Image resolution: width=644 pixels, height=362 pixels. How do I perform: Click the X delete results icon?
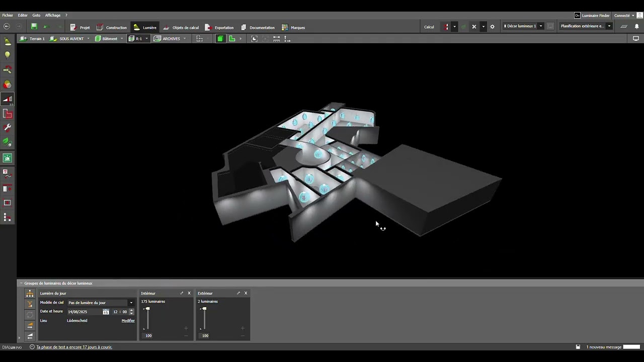(474, 27)
